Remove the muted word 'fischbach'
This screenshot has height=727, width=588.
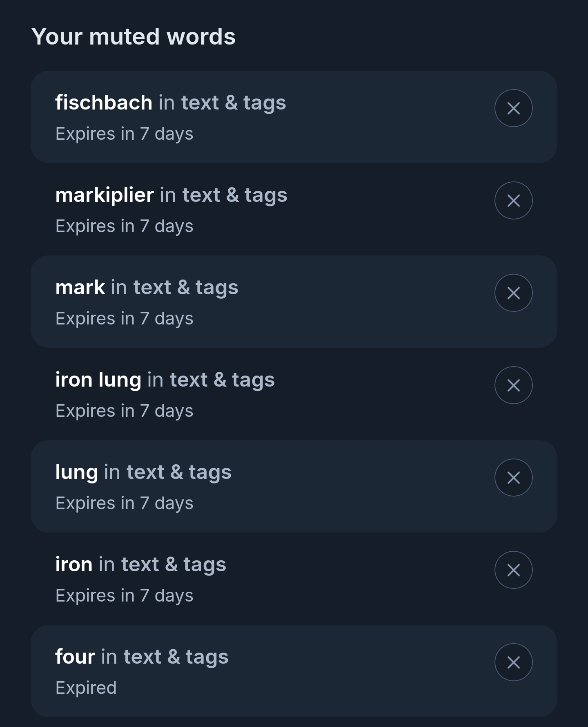tap(513, 108)
